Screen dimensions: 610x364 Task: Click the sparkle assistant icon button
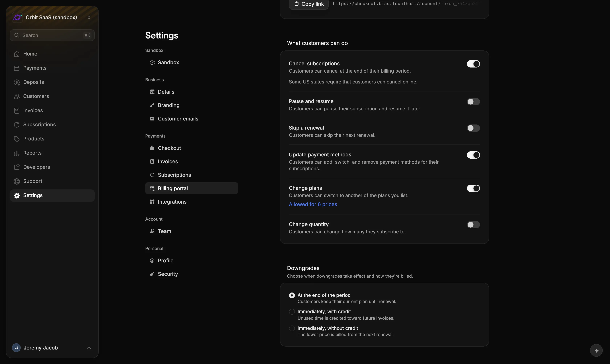[x=596, y=351]
